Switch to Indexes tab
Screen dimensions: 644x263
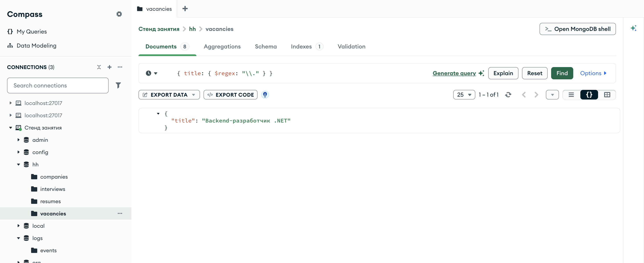[307, 46]
